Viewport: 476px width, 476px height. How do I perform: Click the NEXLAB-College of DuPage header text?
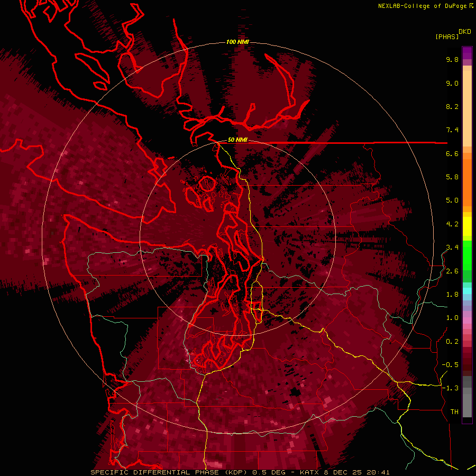422,6
